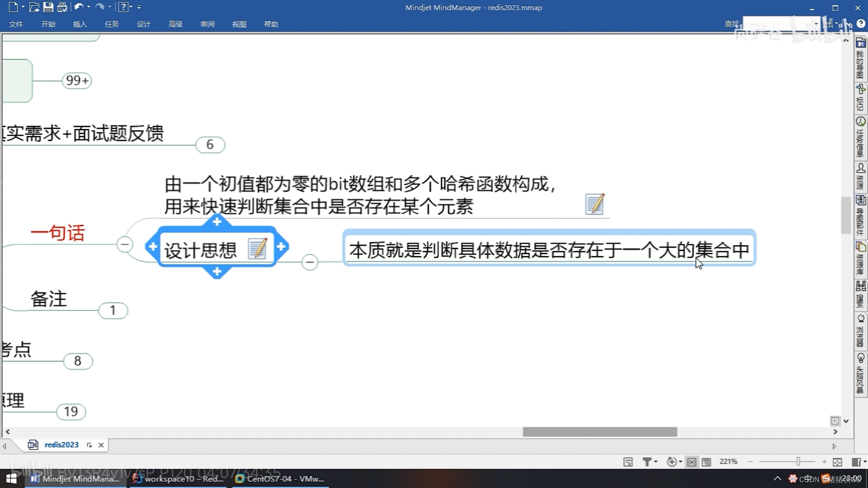
Task: Add subtopic via right plus handle on 设计思想
Action: (x=281, y=247)
